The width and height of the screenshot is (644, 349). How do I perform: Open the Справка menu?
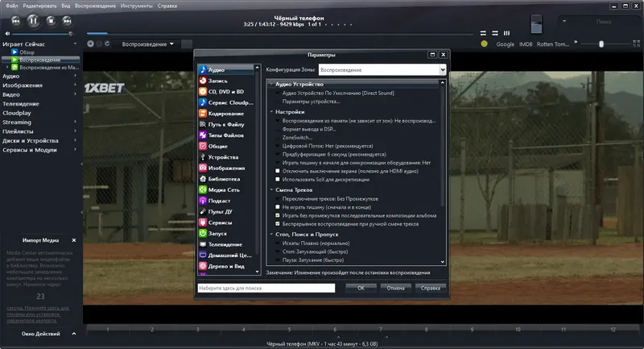pos(167,6)
